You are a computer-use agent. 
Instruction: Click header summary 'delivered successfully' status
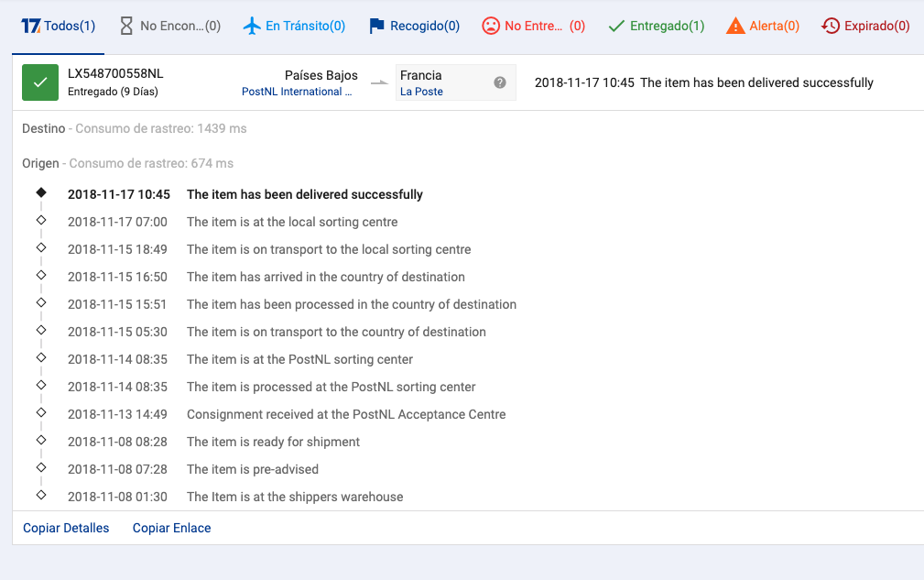(756, 82)
